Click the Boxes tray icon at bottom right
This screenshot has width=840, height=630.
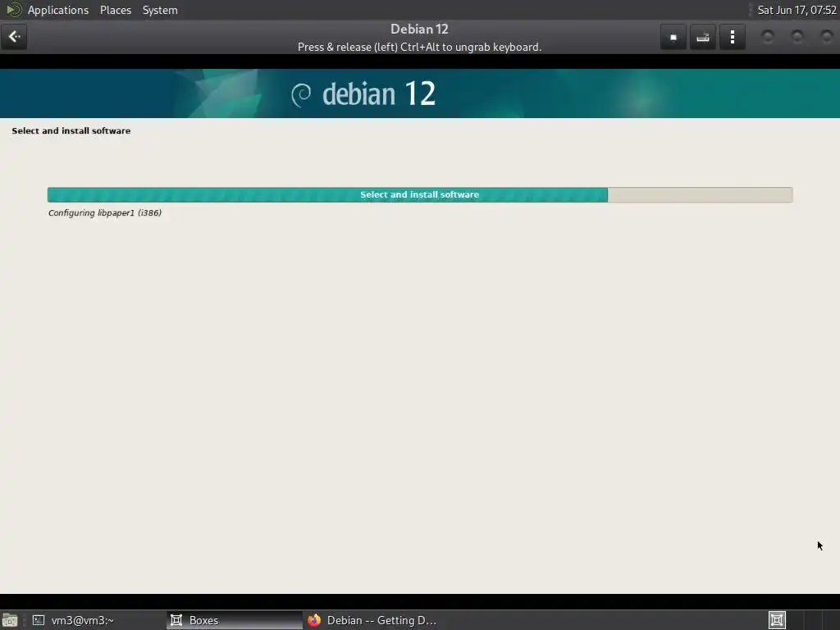pyautogui.click(x=777, y=620)
